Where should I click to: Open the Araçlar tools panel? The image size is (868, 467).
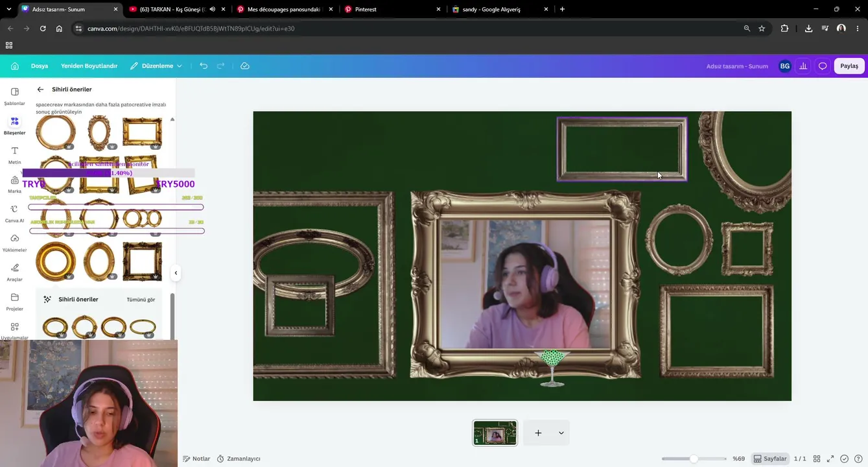(14, 272)
